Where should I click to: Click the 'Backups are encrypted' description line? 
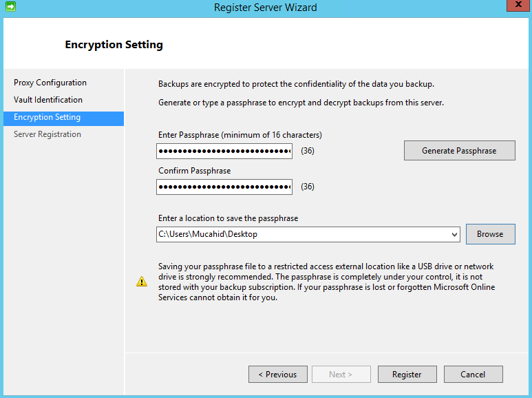(x=296, y=84)
